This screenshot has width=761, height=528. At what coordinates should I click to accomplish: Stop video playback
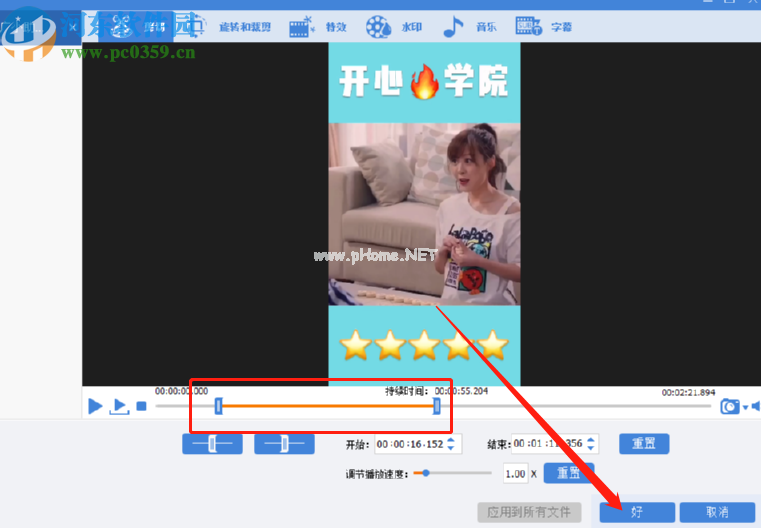click(141, 406)
